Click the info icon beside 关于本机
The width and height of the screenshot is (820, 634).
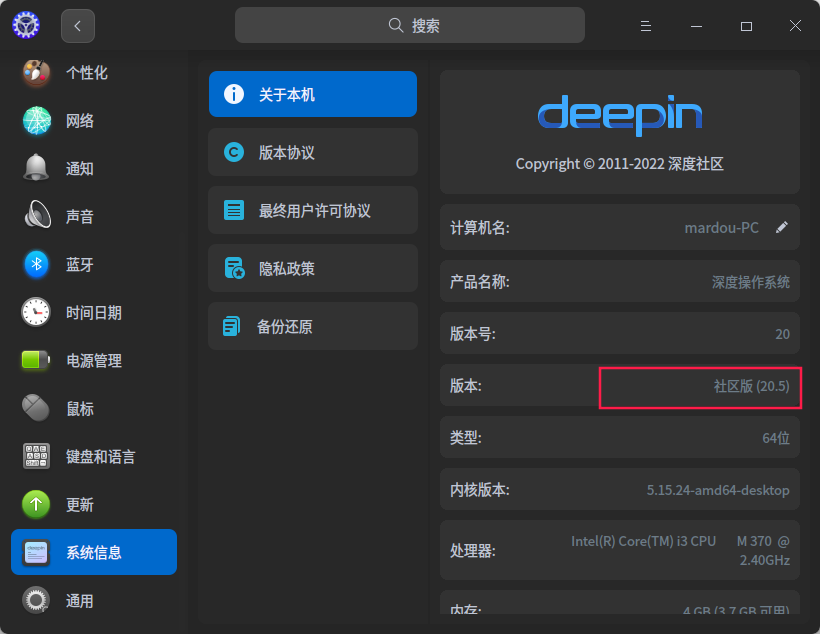pyautogui.click(x=234, y=94)
